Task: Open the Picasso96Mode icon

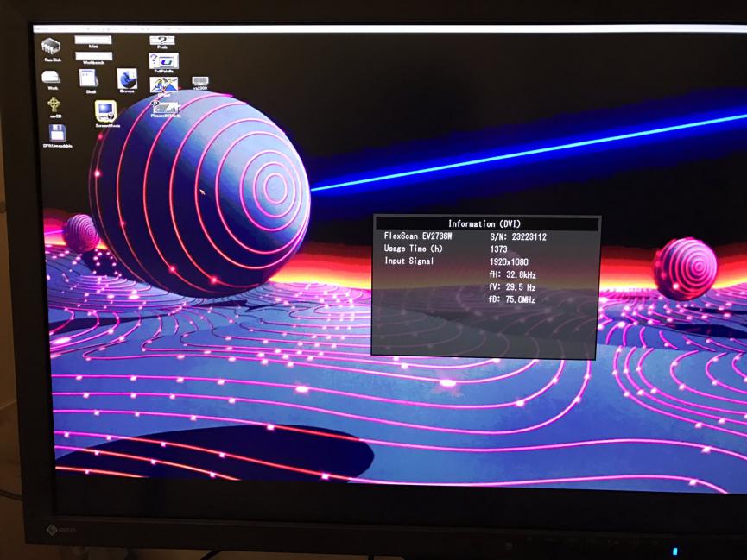Action: [x=164, y=108]
